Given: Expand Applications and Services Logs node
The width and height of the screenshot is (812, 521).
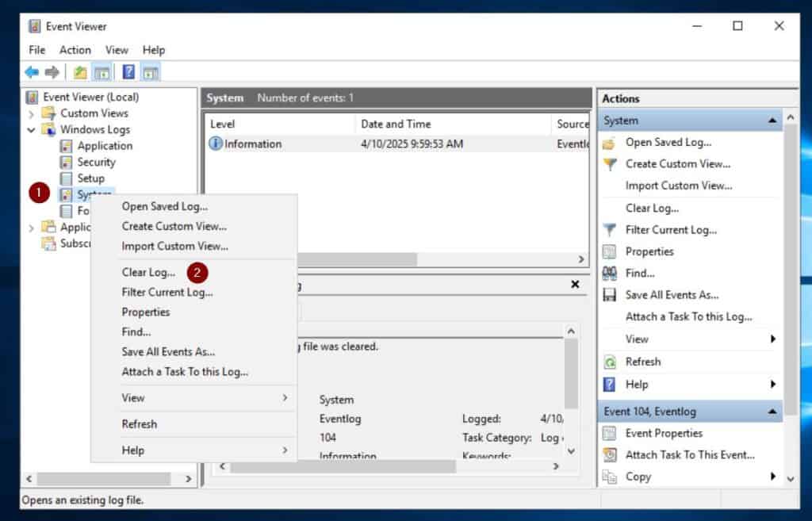Looking at the screenshot, I should click(31, 228).
